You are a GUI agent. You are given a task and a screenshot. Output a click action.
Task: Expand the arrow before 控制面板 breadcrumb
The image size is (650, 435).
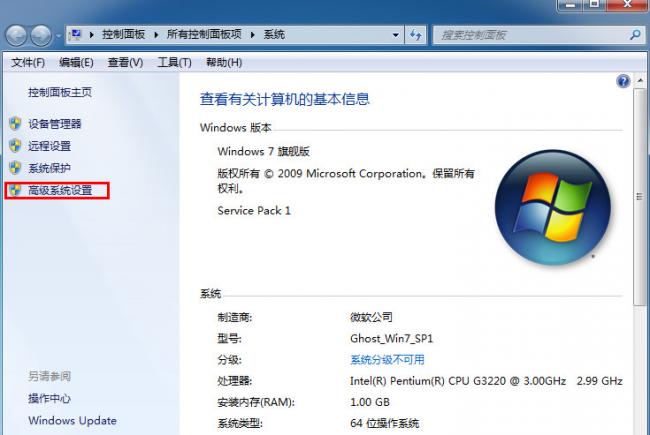coord(92,35)
